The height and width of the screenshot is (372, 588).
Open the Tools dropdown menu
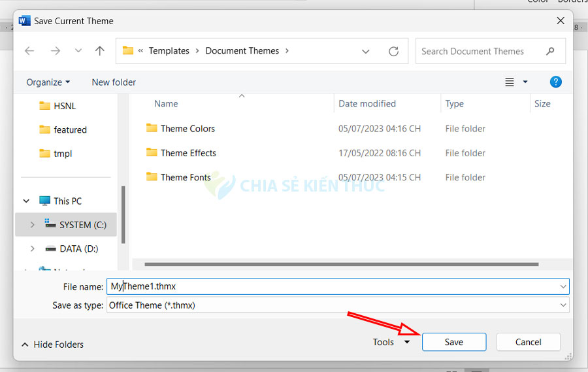tap(391, 342)
